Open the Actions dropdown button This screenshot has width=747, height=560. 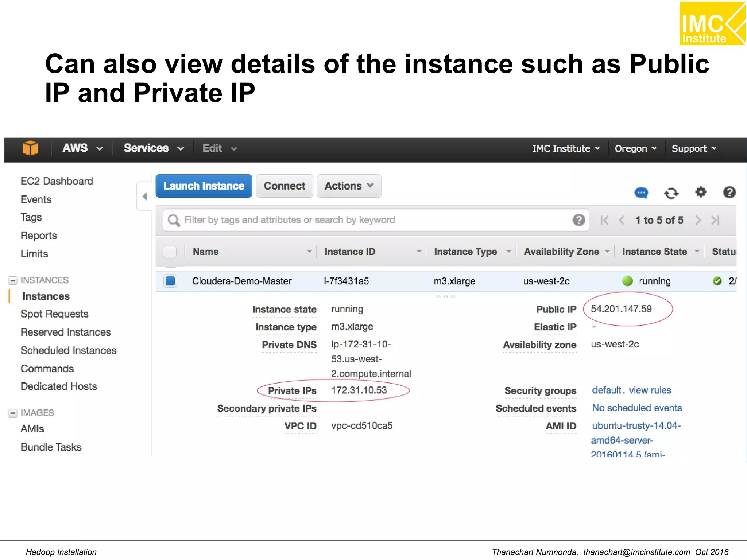tap(349, 186)
